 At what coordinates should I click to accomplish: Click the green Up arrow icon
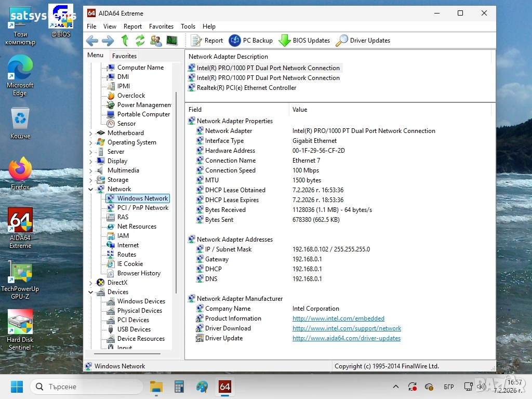pyautogui.click(x=125, y=41)
